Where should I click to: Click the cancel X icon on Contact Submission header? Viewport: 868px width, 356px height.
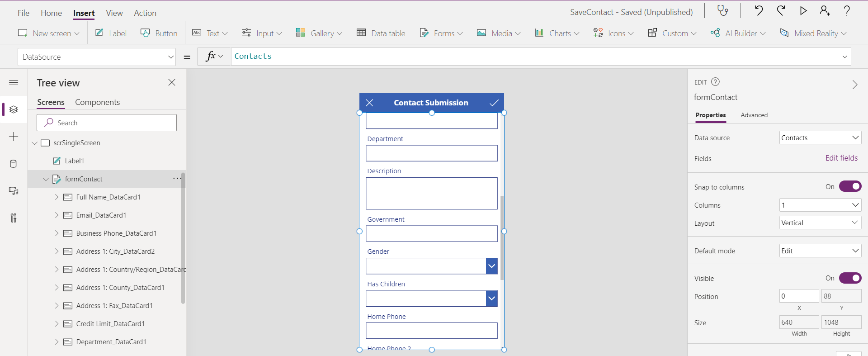(369, 103)
